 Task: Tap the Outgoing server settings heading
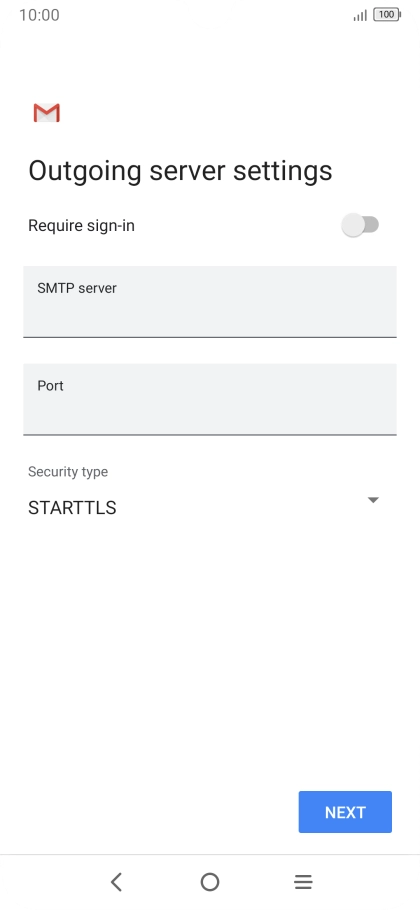click(x=180, y=171)
